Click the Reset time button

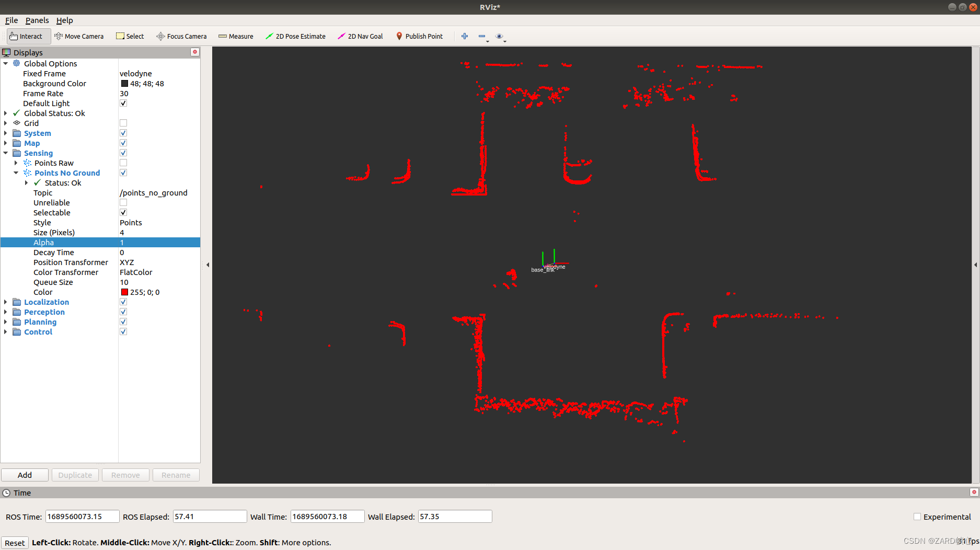15,543
